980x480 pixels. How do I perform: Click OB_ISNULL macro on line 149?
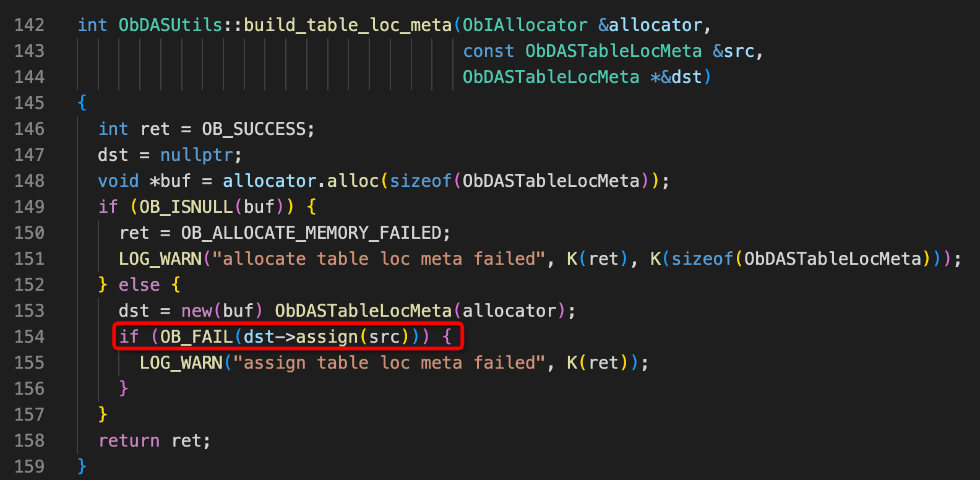pos(186,207)
